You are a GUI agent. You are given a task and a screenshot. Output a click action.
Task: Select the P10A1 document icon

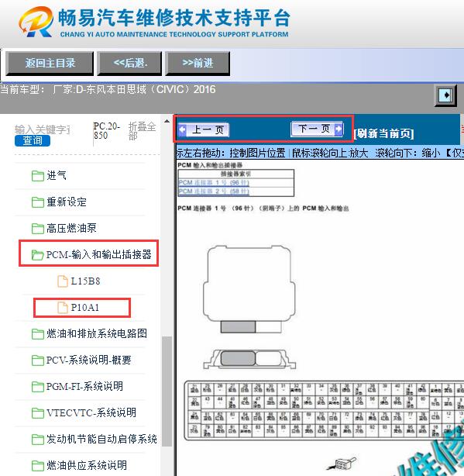(63, 308)
